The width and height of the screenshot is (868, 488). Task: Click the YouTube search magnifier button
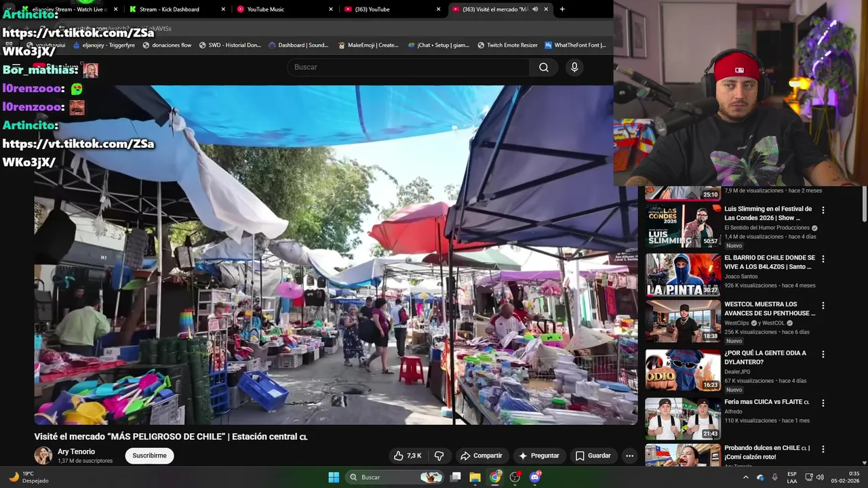click(544, 67)
